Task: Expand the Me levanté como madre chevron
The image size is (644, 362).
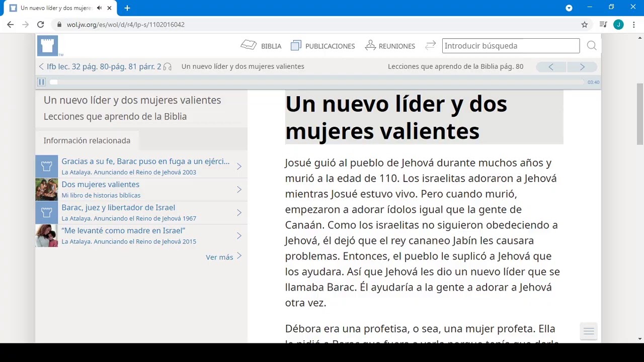Action: click(239, 236)
